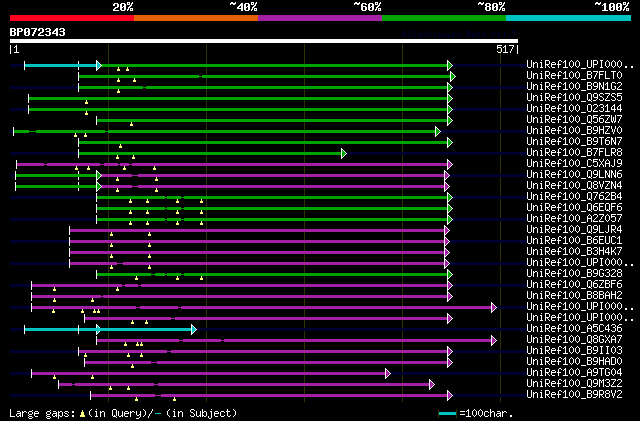
Task: Select the UniRef100_B9G328 hit label
Action: 574,274
